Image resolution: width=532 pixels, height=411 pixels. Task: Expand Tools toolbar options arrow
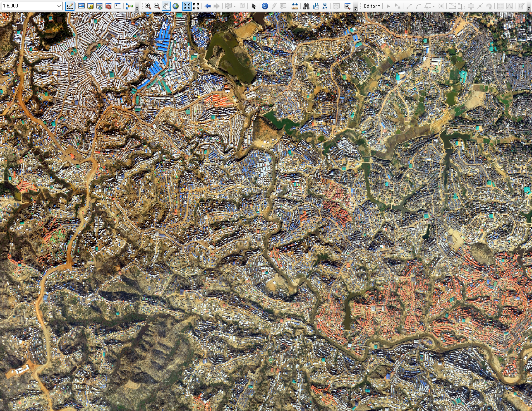pos(355,9)
